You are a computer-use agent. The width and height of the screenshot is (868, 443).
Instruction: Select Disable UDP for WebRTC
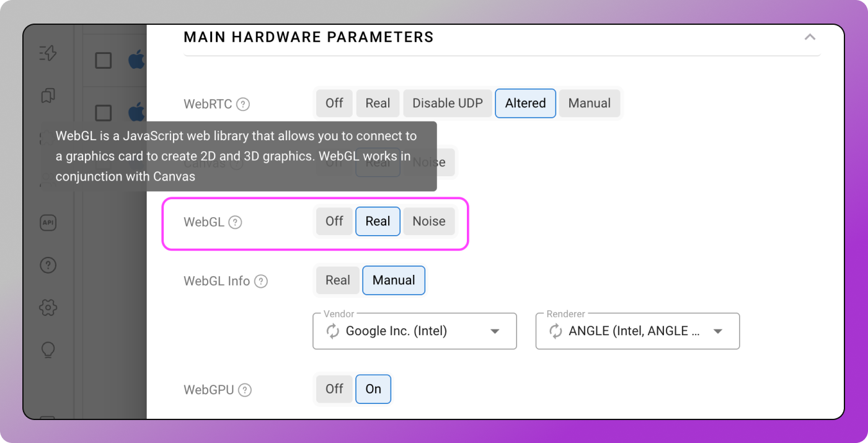[447, 103]
